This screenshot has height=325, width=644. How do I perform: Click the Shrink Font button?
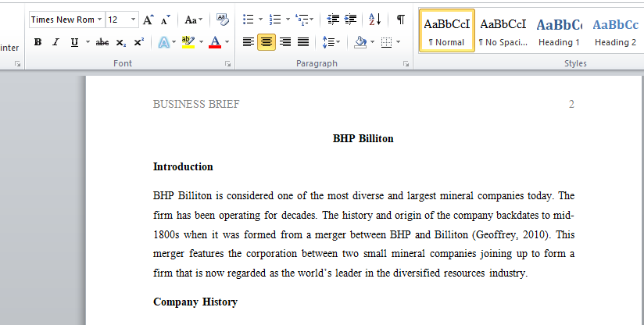[166, 20]
